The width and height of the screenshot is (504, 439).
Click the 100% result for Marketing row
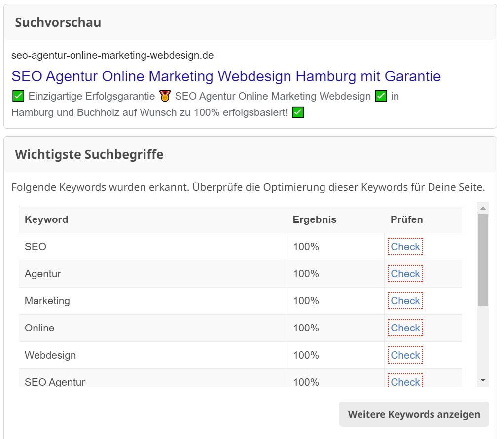pyautogui.click(x=306, y=301)
